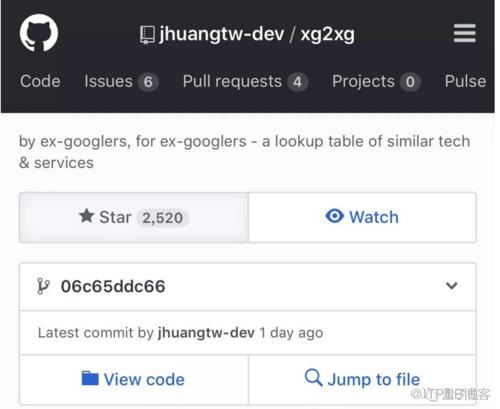500x409 pixels.
Task: Click the star icon in Star button
Action: [87, 216]
